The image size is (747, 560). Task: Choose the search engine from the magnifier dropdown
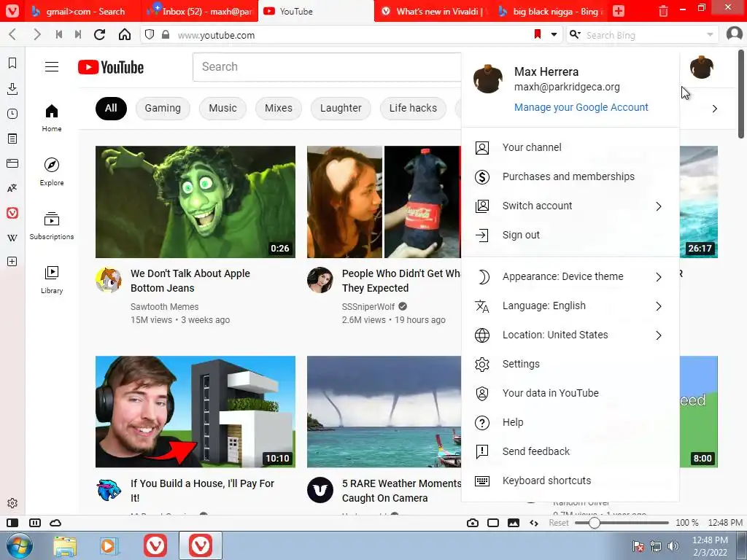(575, 34)
